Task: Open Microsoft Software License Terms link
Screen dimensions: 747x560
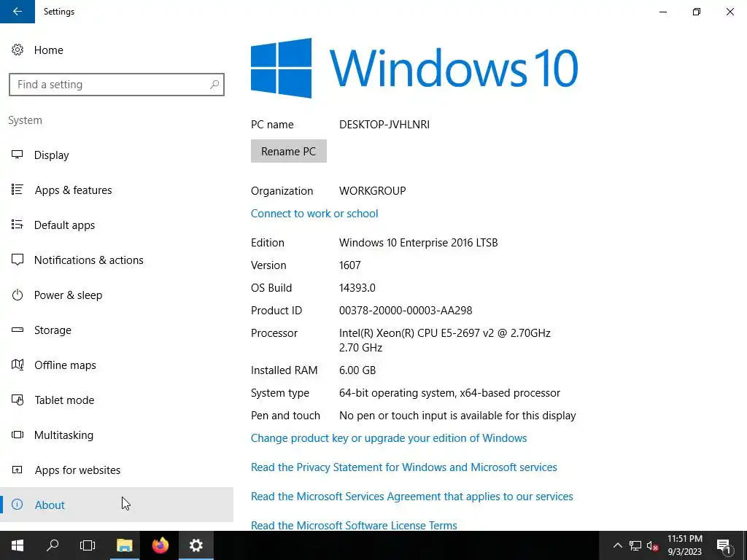Action: coord(354,525)
